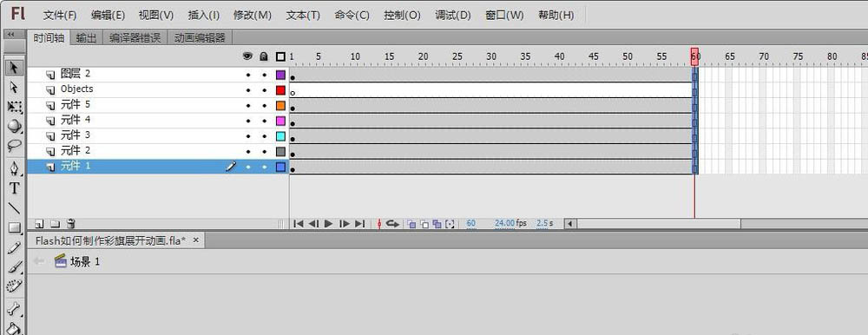Select the Line tool
This screenshot has height=335, width=868.
[14, 208]
